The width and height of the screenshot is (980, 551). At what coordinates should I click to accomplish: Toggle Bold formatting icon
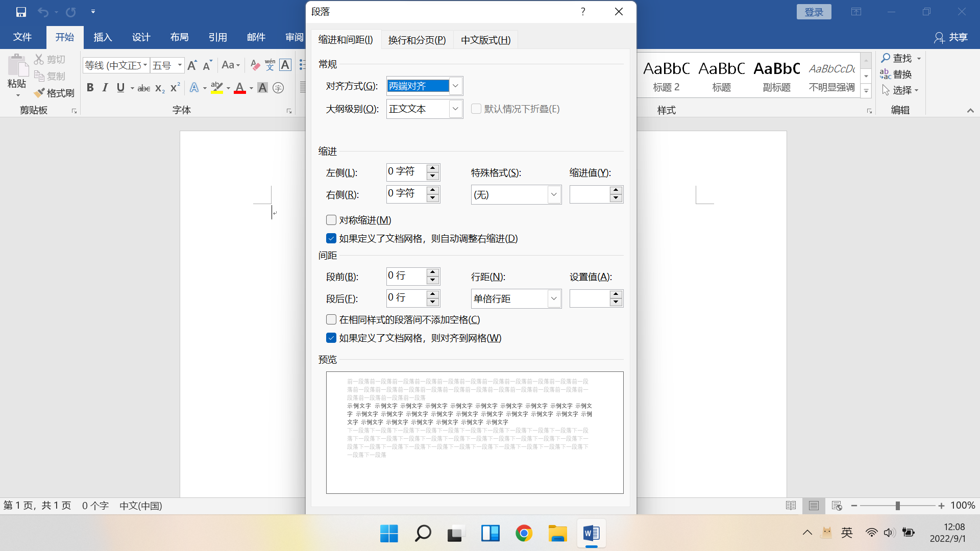tap(90, 88)
